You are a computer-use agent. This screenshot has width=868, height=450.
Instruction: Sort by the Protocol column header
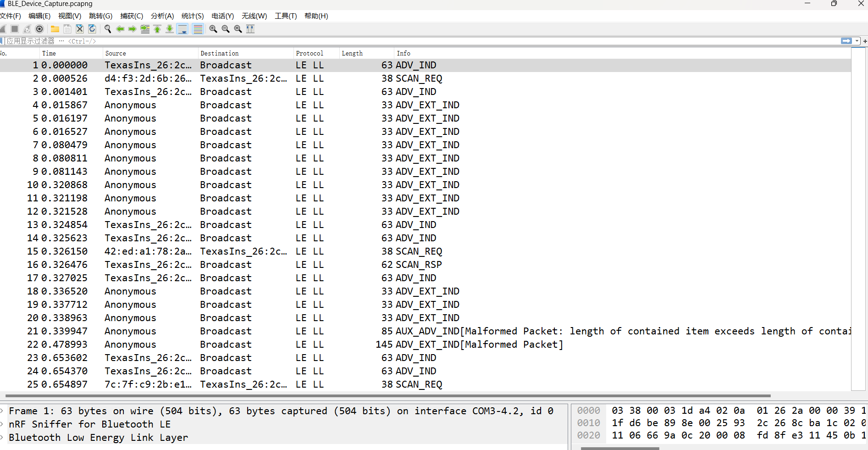[x=316, y=53]
